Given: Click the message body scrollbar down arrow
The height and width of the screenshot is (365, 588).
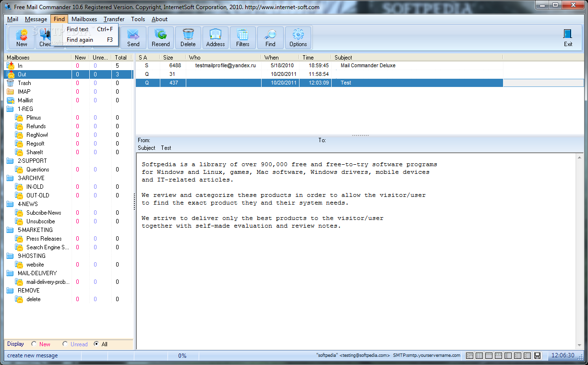Looking at the screenshot, I should click(x=580, y=344).
